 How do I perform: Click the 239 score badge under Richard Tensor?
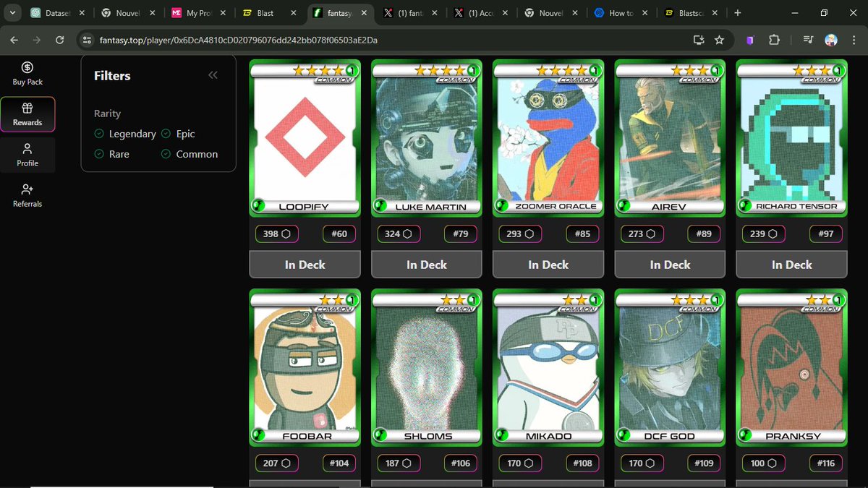click(x=764, y=234)
